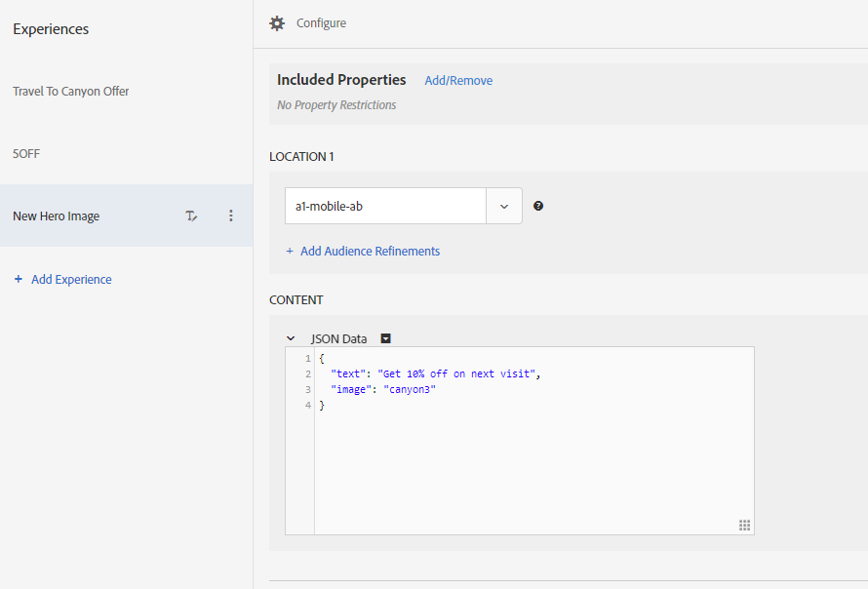
Task: Rename the New Hero Image experience
Action: (191, 216)
